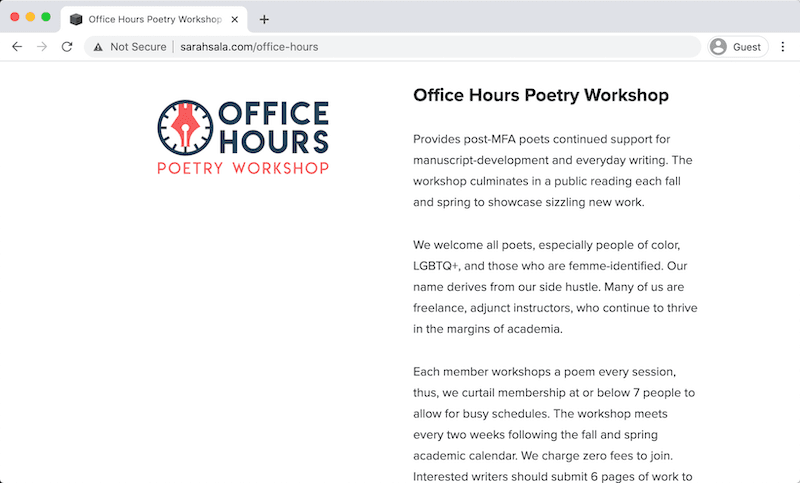This screenshot has width=800, height=483.
Task: Open a new tab with plus button
Action: 264,19
